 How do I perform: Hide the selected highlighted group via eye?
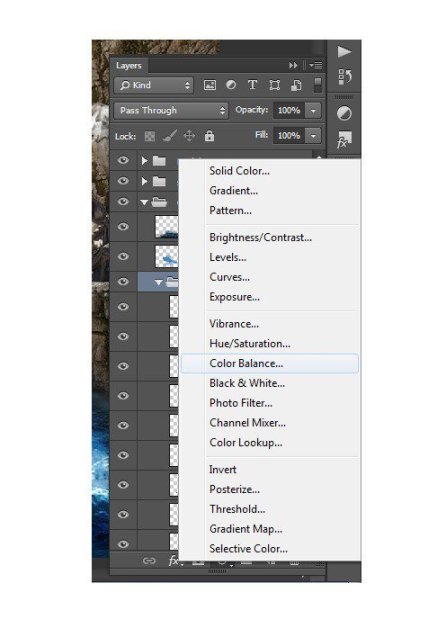click(123, 282)
